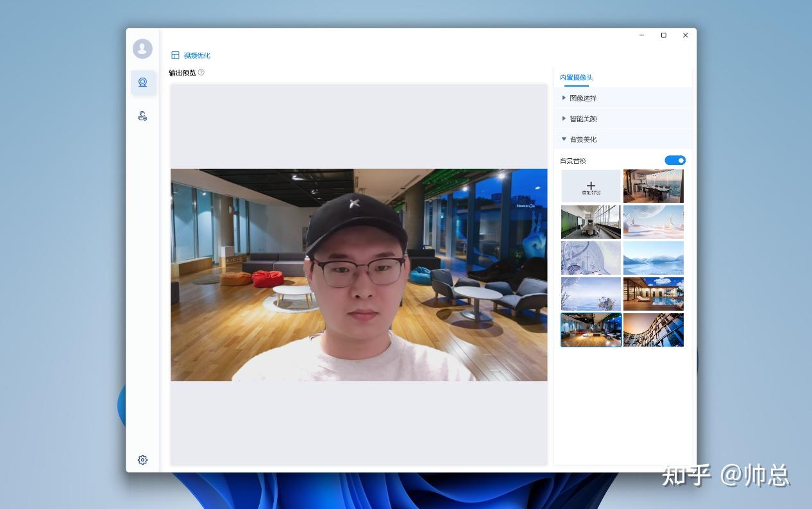The image size is (812, 509).
Task: Click the user avatar icon at sidebar top
Action: click(142, 49)
